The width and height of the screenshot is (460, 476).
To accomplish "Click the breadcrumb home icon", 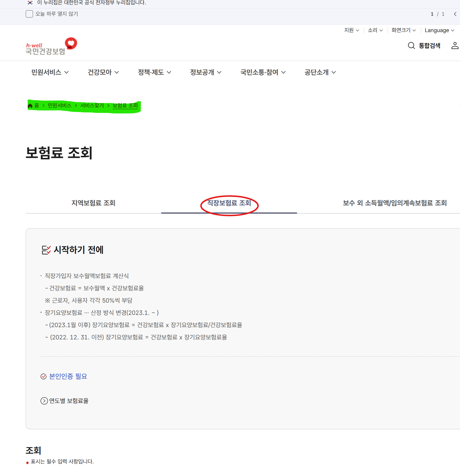I will tap(30, 106).
